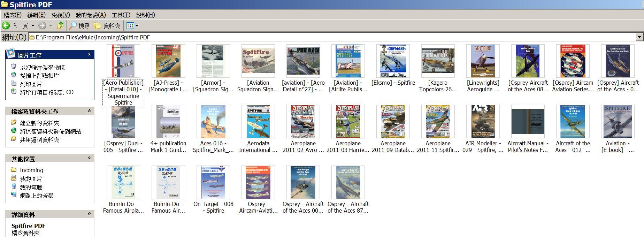Click 共用這個資料夾 link
Image resolution: width=644 pixels, height=237 pixels.
tap(39, 140)
